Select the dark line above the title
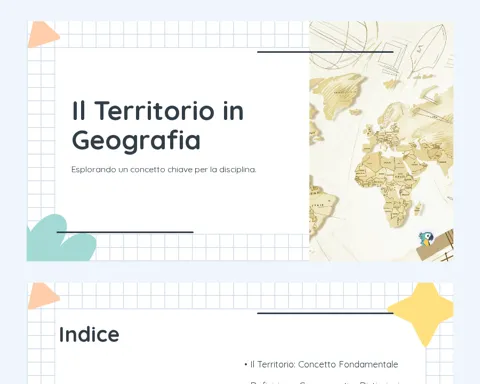480x384 pixels. pyautogui.click(x=325, y=52)
